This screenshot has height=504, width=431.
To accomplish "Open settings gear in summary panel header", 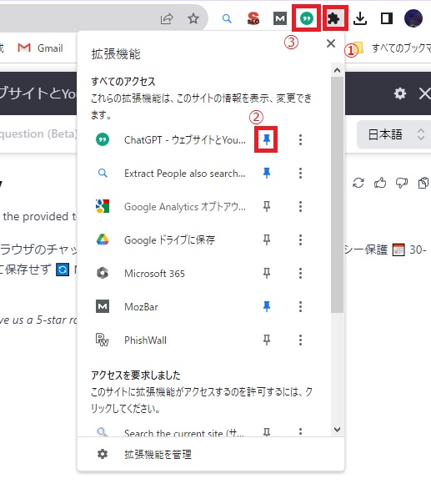I will point(400,93).
